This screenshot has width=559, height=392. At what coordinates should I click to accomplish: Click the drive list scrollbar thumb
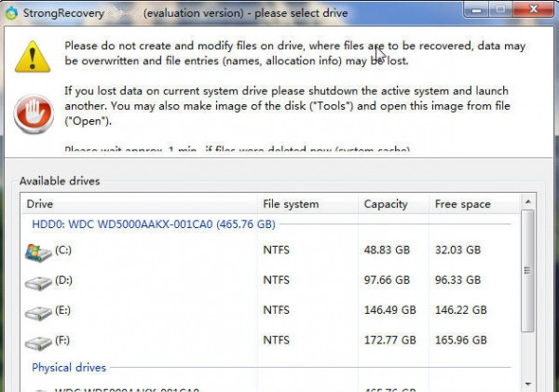527,270
